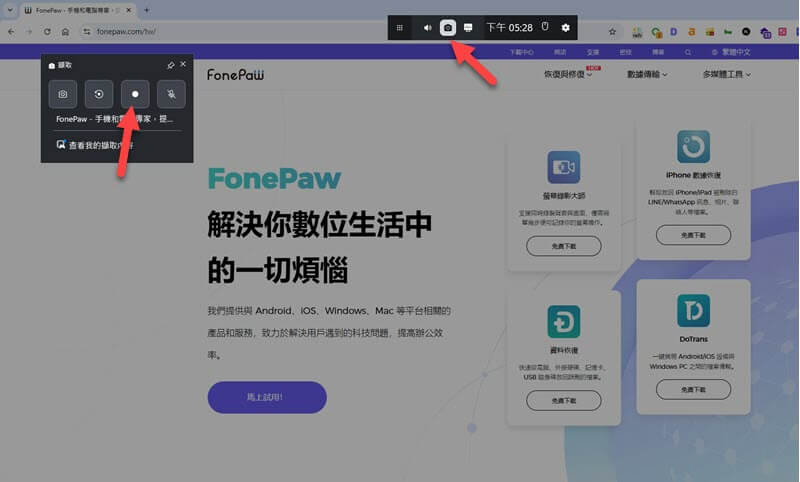Click the 資料恢復 product icon
This screenshot has height=482, width=800.
click(564, 321)
